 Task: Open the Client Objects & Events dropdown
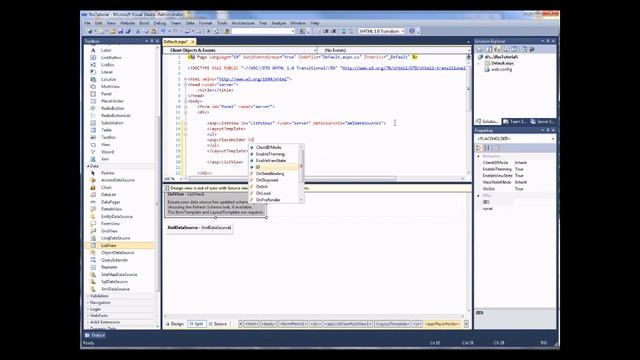(241, 50)
